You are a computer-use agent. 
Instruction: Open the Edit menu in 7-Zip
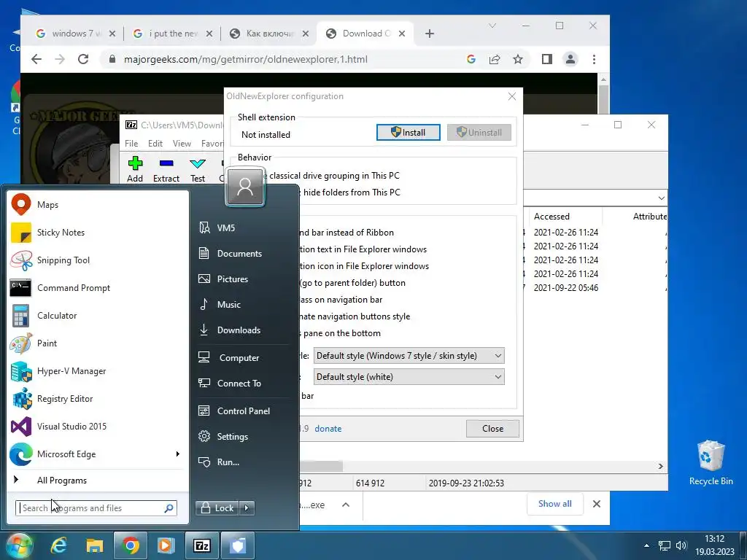(x=155, y=144)
